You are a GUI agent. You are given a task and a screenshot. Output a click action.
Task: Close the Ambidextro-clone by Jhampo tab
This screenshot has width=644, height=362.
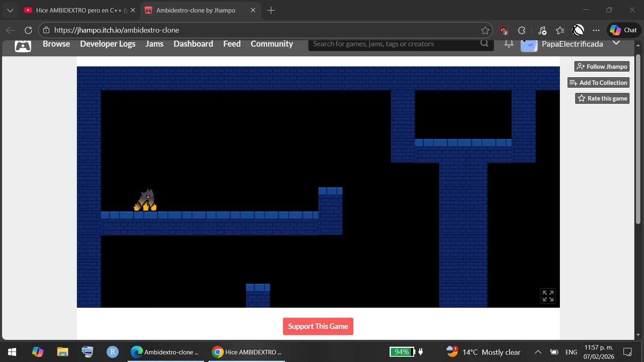click(x=253, y=10)
